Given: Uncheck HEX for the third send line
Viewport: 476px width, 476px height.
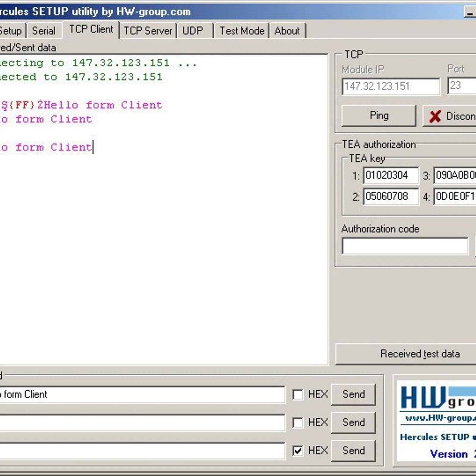Looking at the screenshot, I should [x=298, y=451].
